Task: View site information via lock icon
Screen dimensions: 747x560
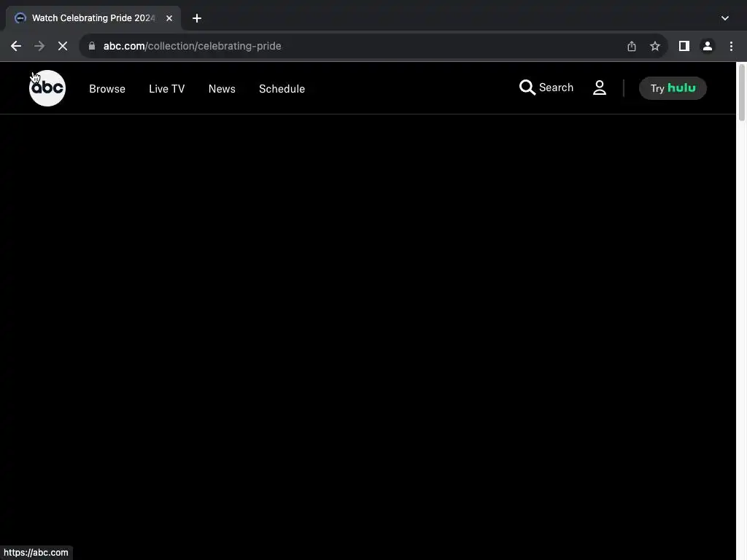Action: (92, 46)
